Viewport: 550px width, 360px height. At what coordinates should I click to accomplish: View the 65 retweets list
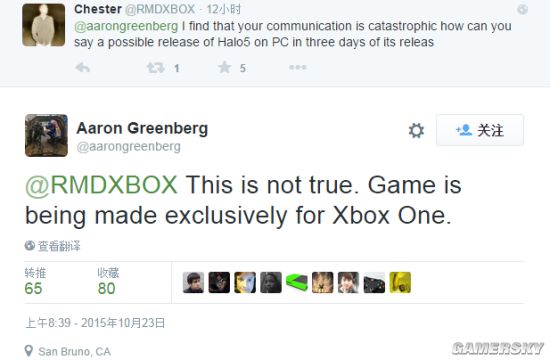(x=35, y=281)
